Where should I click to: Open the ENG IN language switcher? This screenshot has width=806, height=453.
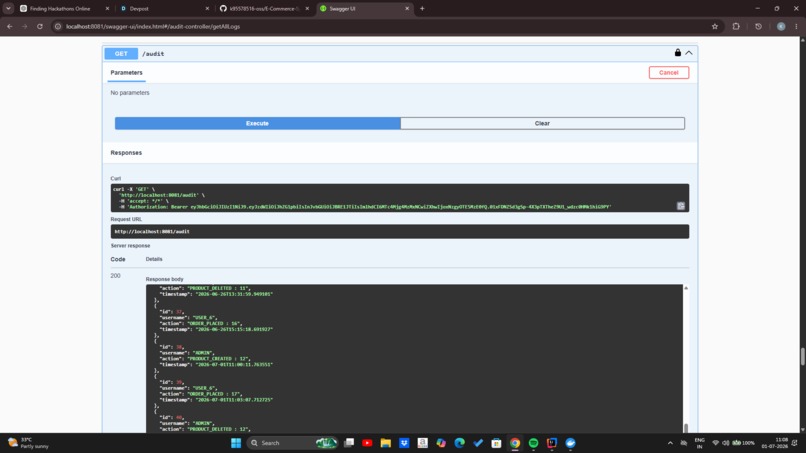(x=700, y=443)
